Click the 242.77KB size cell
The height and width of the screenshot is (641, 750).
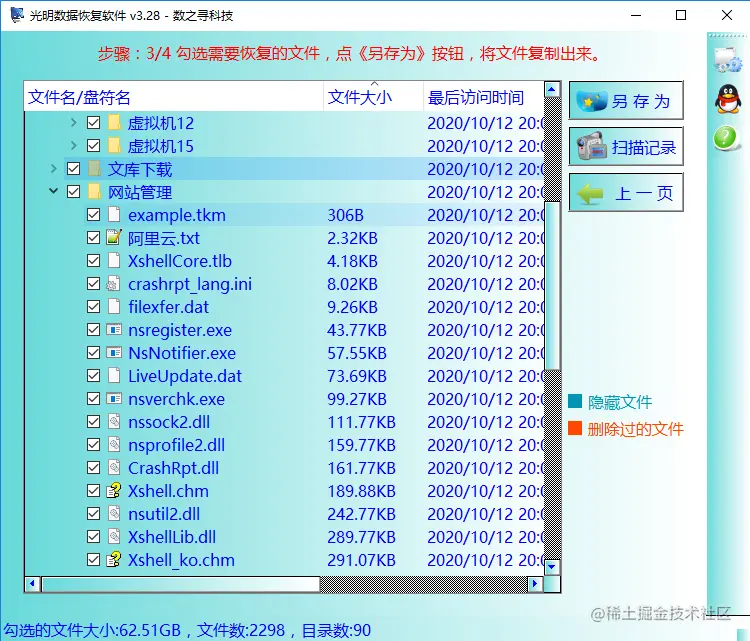point(361,514)
